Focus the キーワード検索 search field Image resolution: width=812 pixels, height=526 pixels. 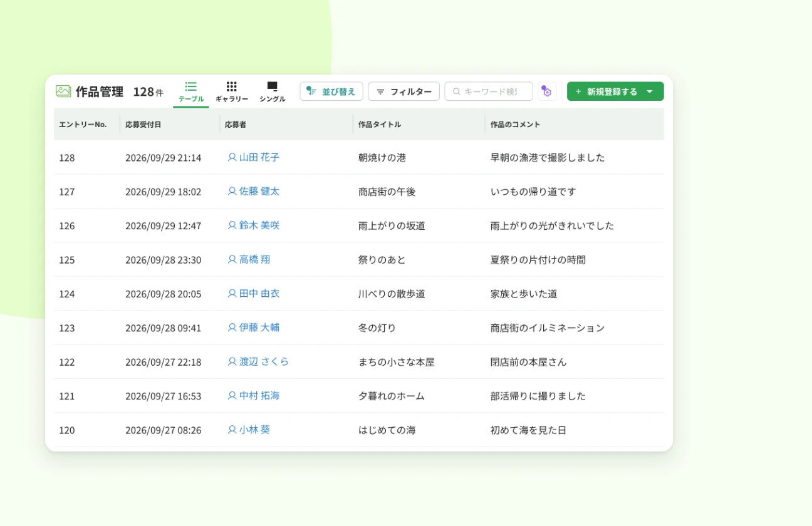click(x=489, y=91)
